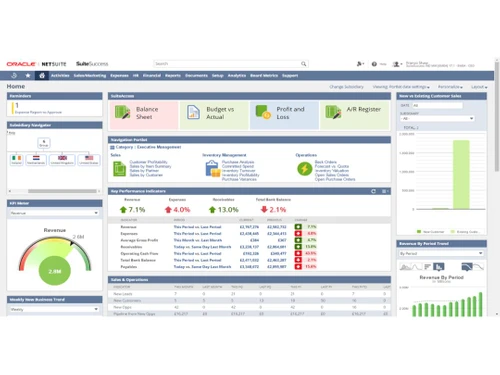Click the Budget vs Actual document icon
Screen dimensions: 500x375
193,112
